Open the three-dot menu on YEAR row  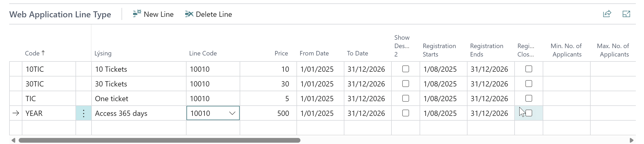(x=84, y=113)
